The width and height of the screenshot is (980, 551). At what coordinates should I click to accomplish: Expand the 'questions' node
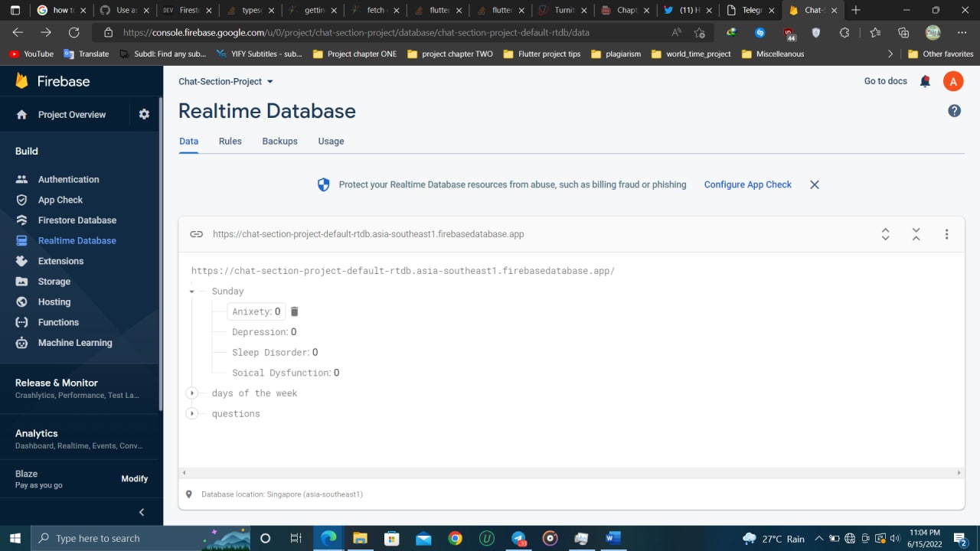point(191,413)
